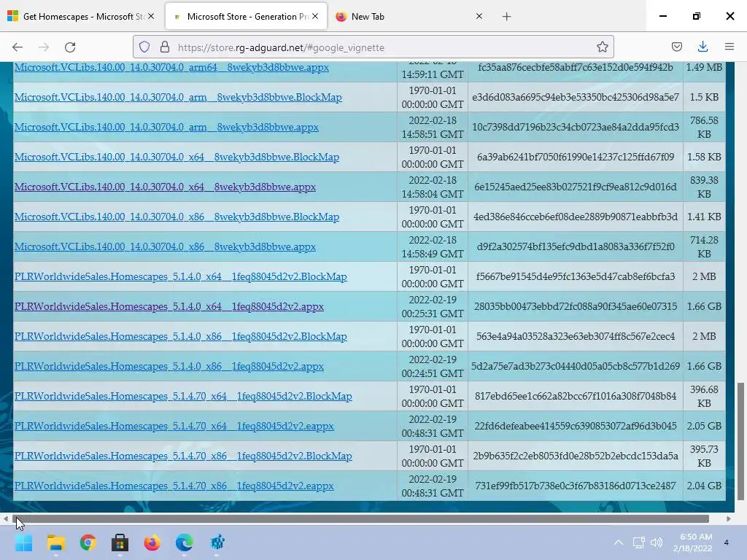Download Homescapes 5.1.4.70 x64 eappx

coord(174,426)
